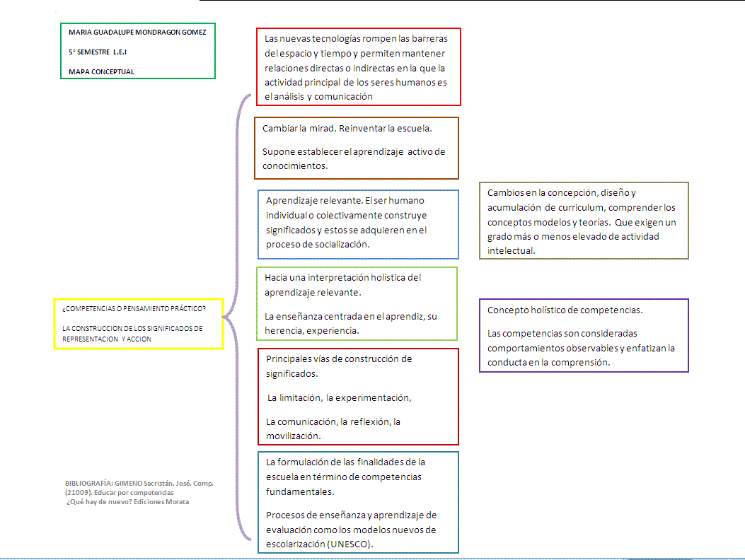
Task: Click 'Principales vías de construcción de significados'
Action: point(339,366)
